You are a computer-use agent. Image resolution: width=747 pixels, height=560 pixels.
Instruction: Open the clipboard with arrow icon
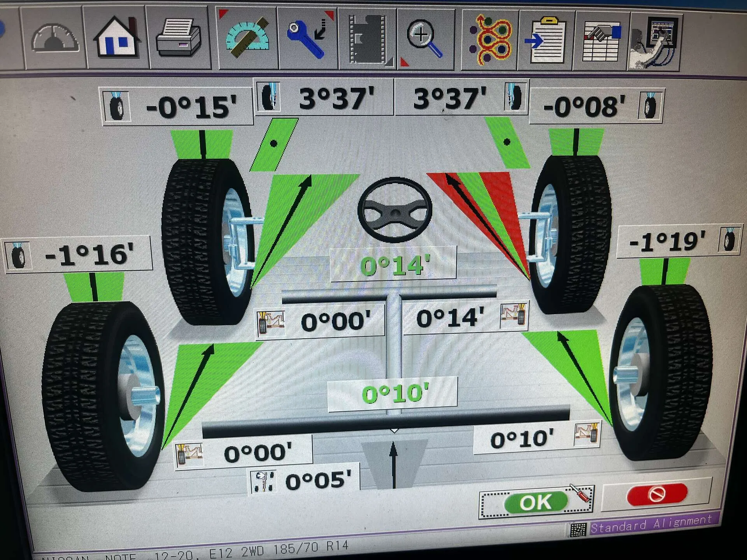545,40
